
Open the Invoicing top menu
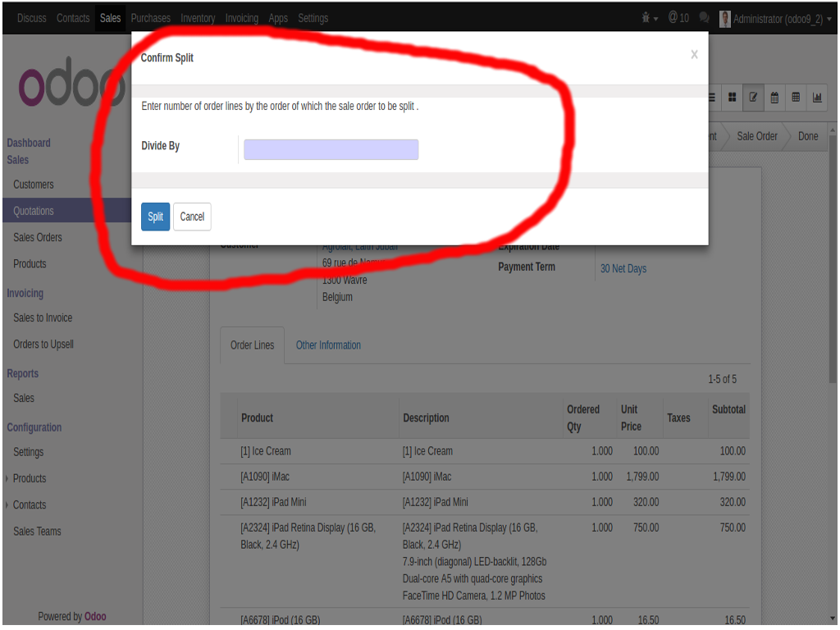click(242, 18)
